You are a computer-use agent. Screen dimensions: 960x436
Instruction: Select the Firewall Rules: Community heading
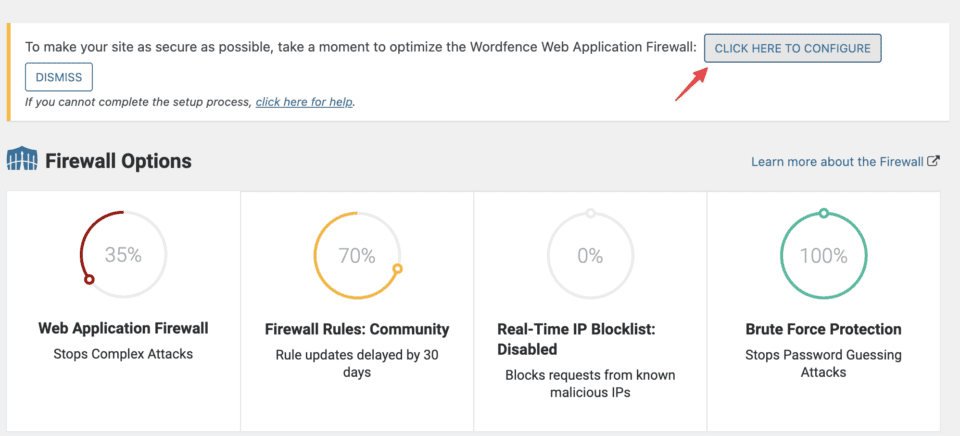coord(357,329)
